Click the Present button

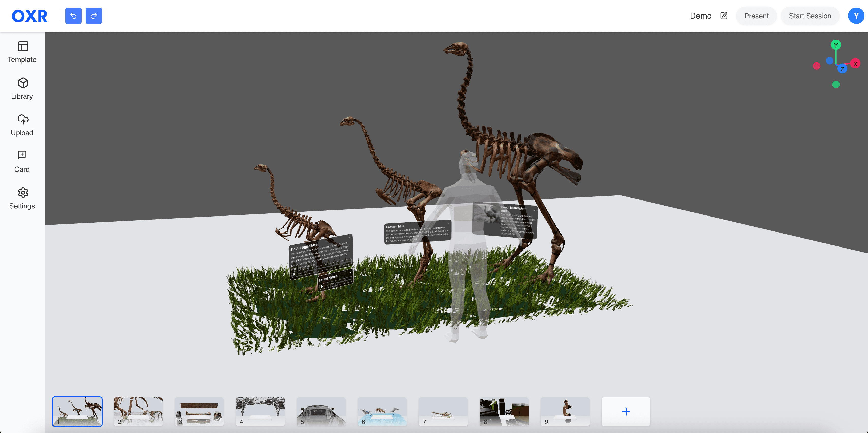(756, 16)
